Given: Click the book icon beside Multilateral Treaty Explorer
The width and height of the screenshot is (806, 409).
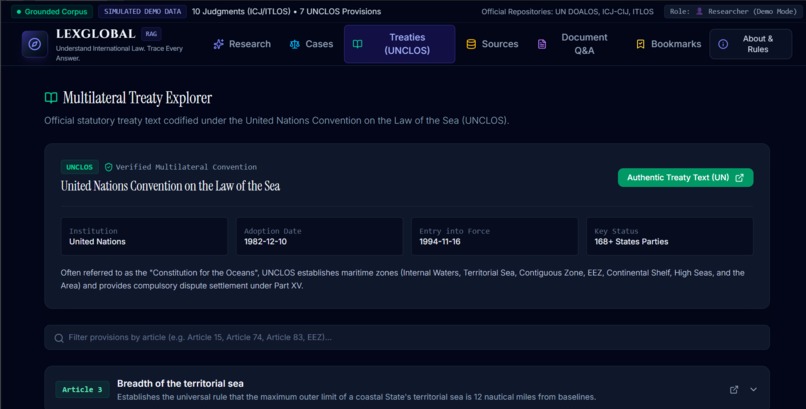Looking at the screenshot, I should tap(51, 98).
